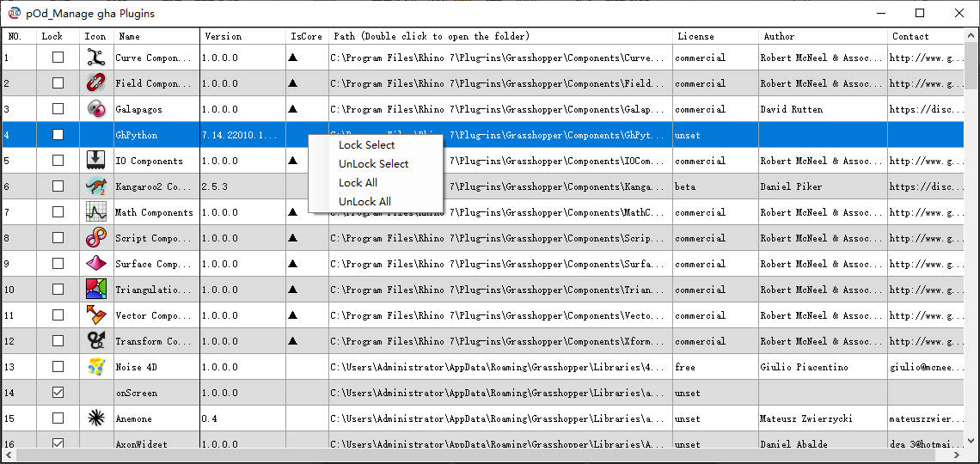Click the Noise 4D plugin icon
This screenshot has width=980, height=464.
click(95, 367)
